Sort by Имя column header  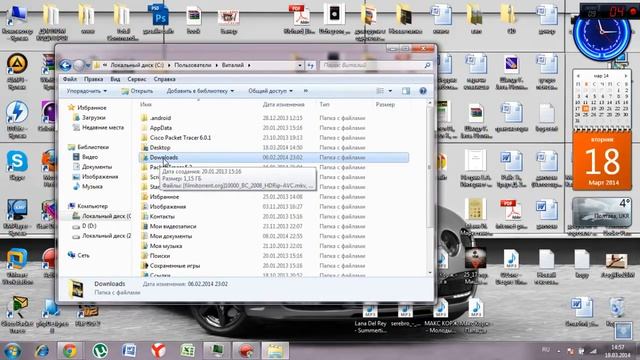point(146,105)
